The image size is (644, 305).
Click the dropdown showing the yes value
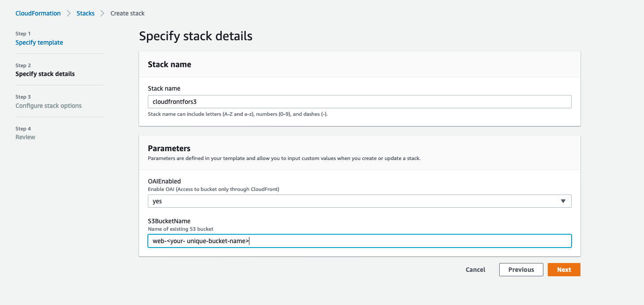pyautogui.click(x=359, y=201)
